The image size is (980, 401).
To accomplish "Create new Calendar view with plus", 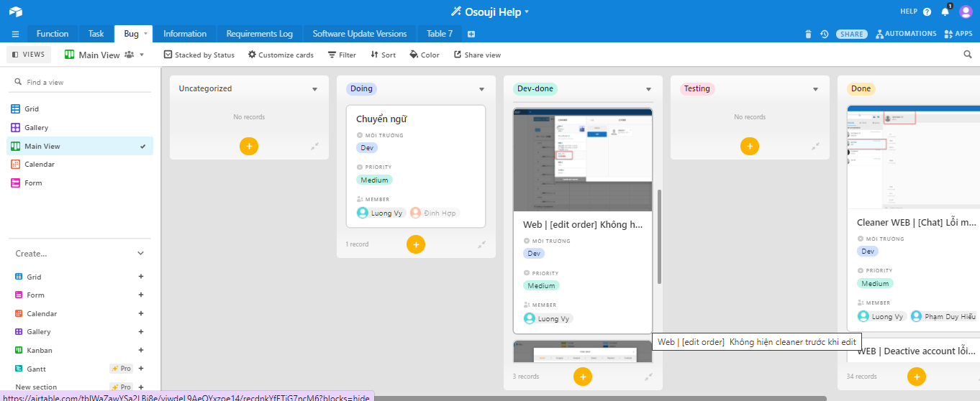I will tap(141, 313).
